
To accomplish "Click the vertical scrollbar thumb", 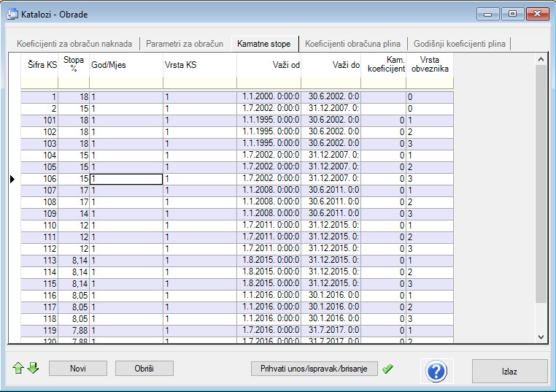I will [x=541, y=183].
